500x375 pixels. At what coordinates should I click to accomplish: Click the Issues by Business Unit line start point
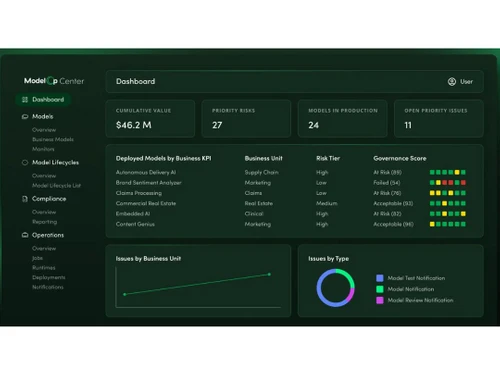coord(125,294)
